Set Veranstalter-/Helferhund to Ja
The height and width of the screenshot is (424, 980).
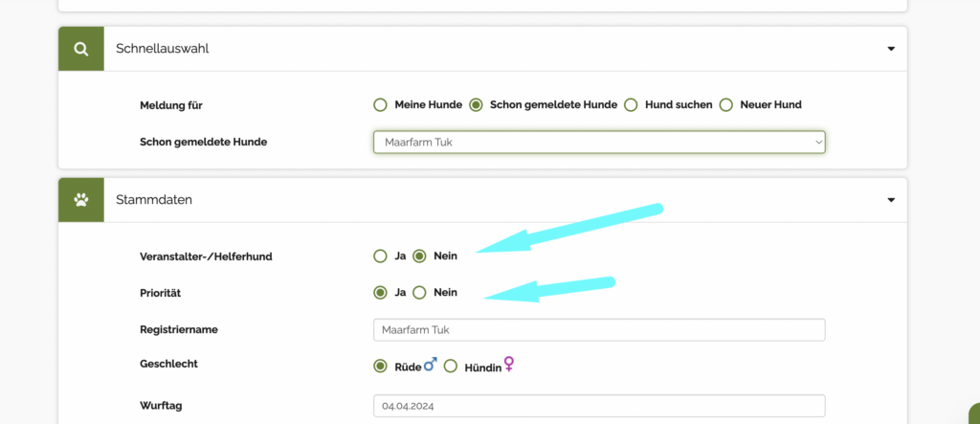click(380, 257)
